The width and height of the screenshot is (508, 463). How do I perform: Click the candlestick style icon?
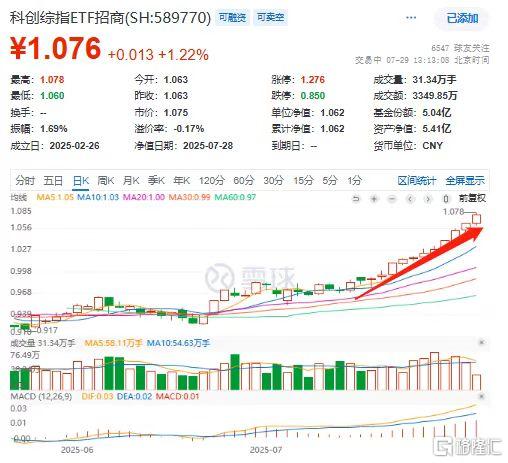click(446, 199)
